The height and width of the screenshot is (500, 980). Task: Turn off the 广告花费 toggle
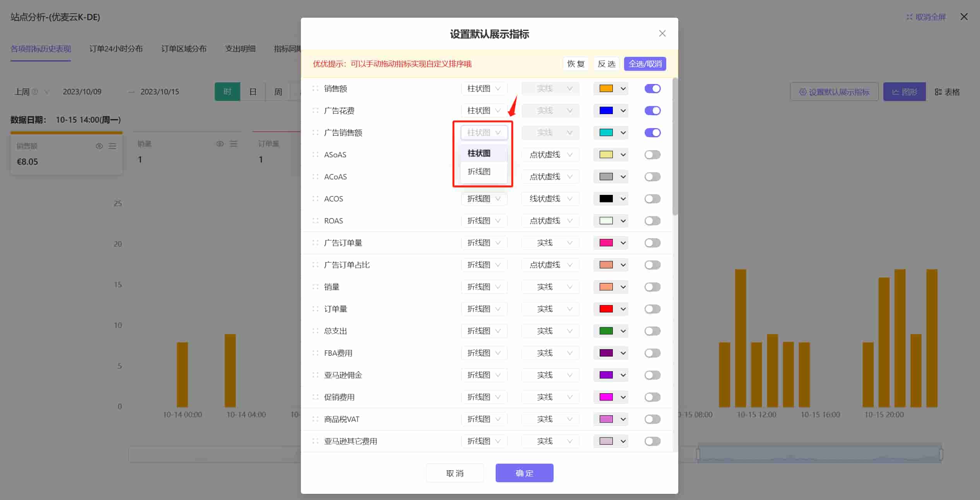652,111
